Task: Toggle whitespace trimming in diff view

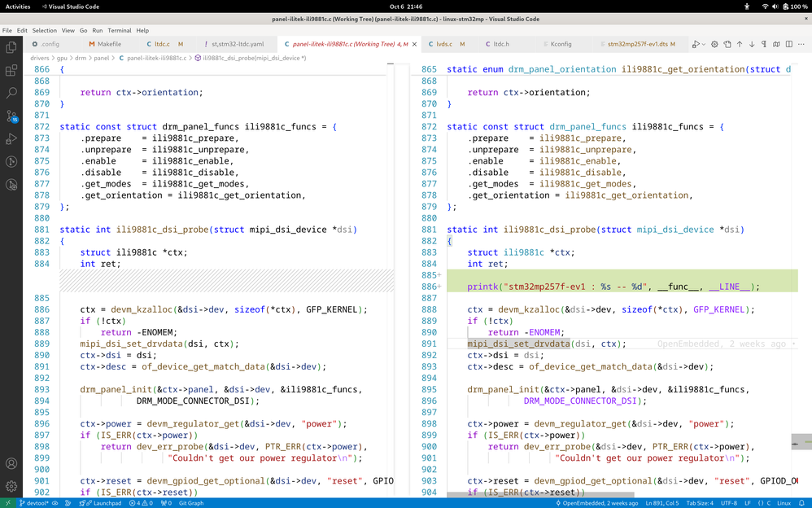Action: coord(764,44)
